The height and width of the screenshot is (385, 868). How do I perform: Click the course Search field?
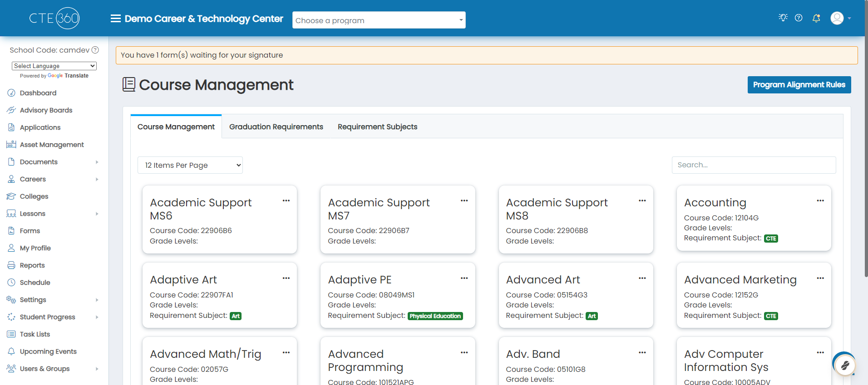click(x=754, y=165)
